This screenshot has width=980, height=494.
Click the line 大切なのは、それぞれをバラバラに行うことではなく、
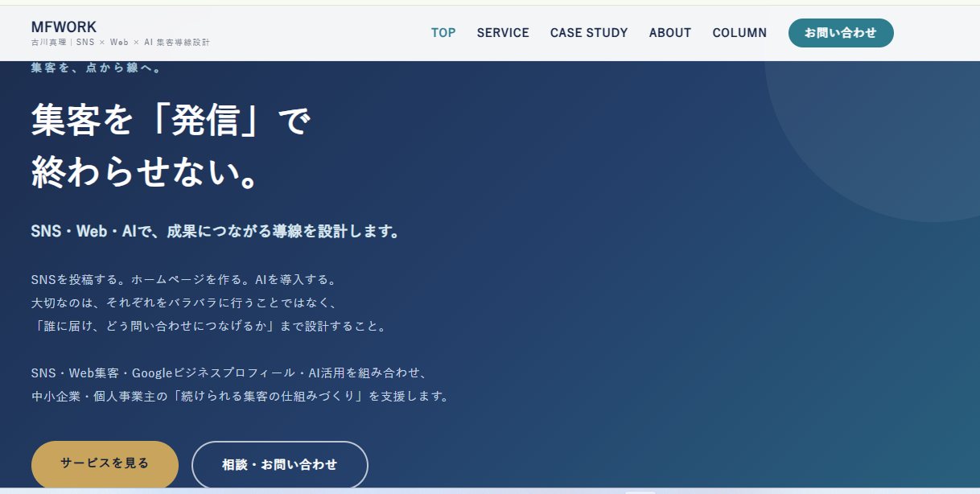(x=183, y=303)
